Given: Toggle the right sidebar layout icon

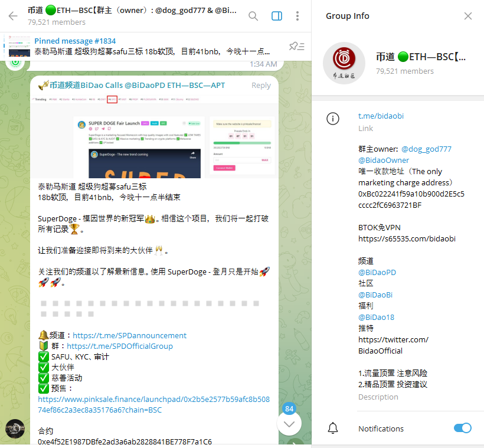Looking at the screenshot, I should [276, 16].
